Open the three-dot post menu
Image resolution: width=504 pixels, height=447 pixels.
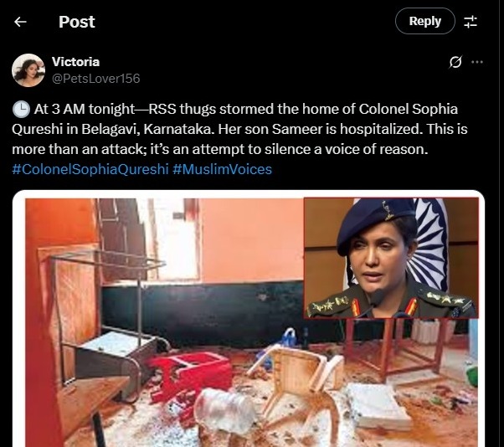(477, 62)
